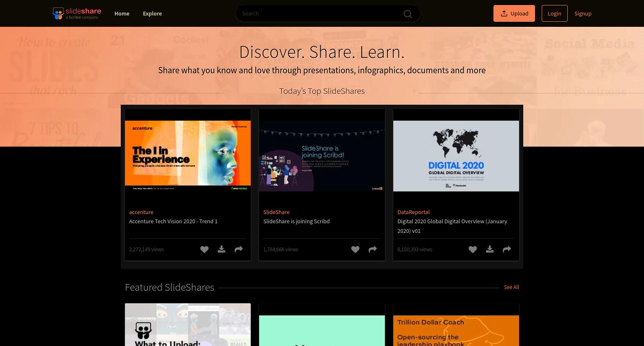Click the Login button
This screenshot has height=346, width=644.
554,13
